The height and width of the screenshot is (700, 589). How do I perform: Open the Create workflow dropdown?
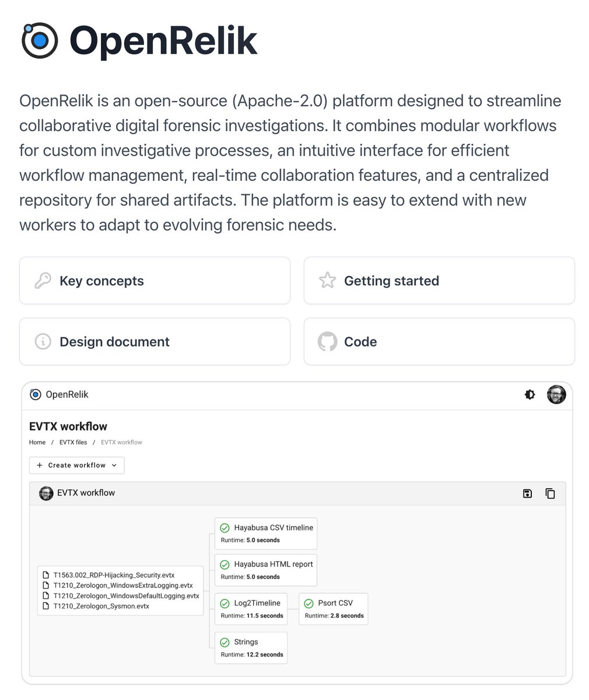click(76, 465)
